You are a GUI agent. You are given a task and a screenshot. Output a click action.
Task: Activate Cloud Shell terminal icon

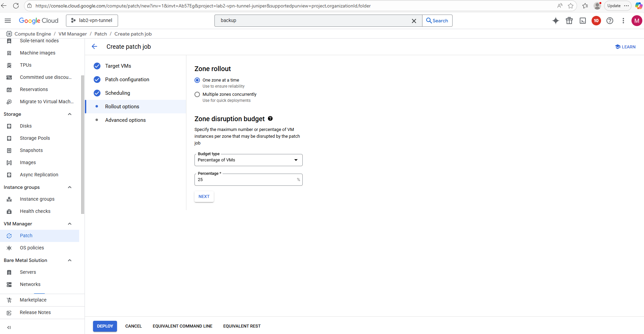tap(583, 21)
